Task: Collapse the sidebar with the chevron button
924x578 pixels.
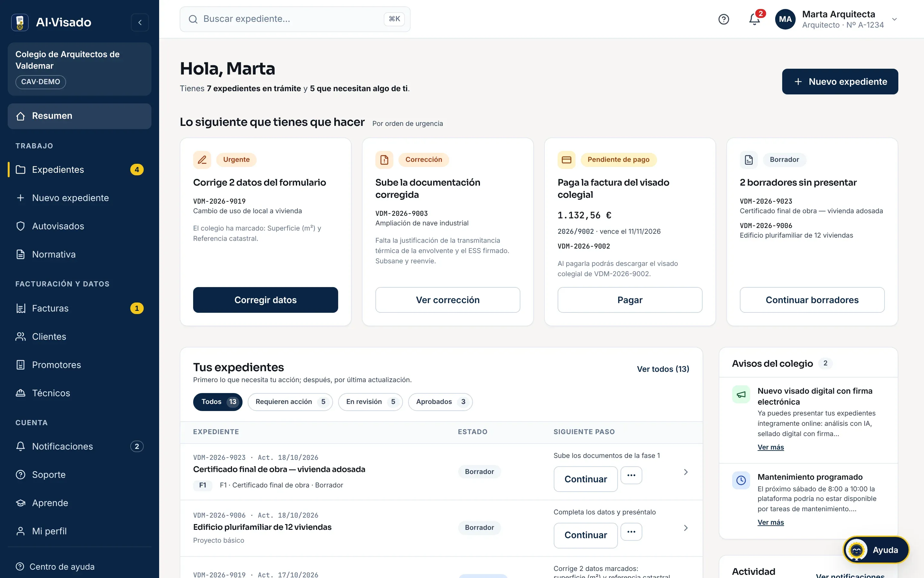Action: [x=140, y=22]
